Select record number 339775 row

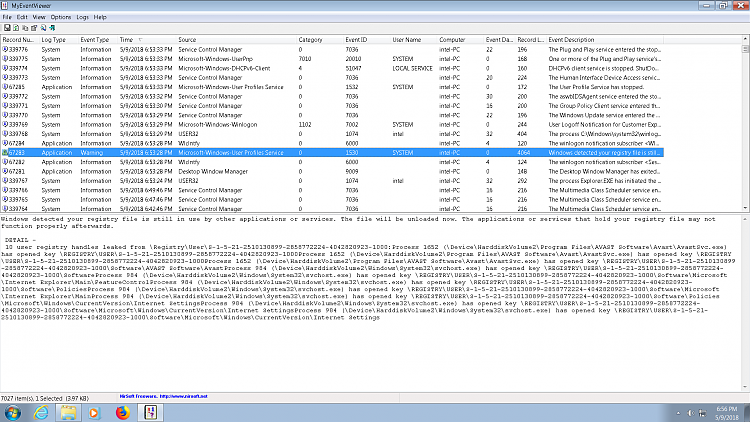pos(331,59)
